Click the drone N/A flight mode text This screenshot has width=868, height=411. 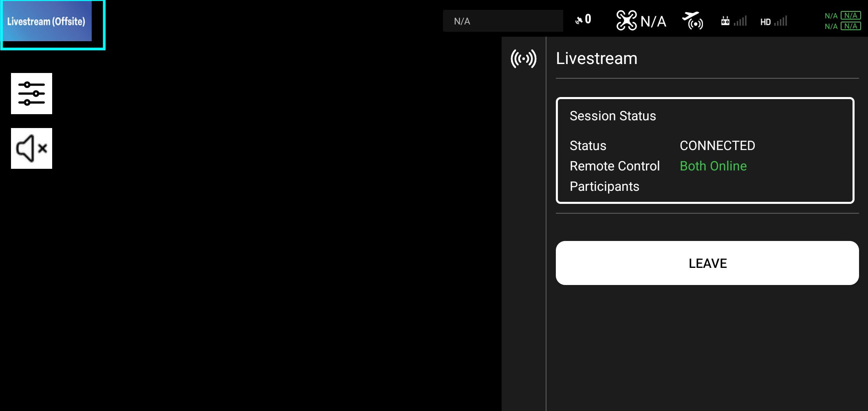[653, 21]
